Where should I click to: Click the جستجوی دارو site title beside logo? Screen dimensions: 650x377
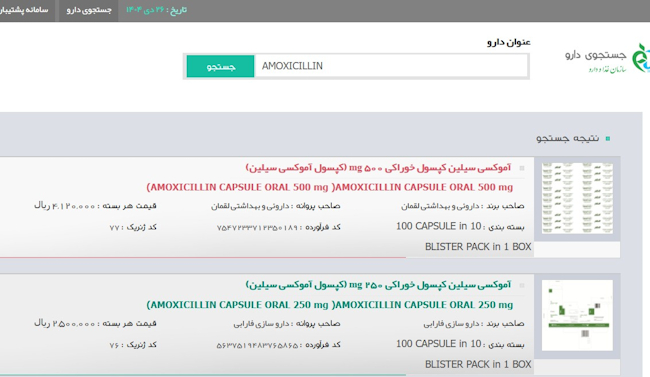(596, 55)
